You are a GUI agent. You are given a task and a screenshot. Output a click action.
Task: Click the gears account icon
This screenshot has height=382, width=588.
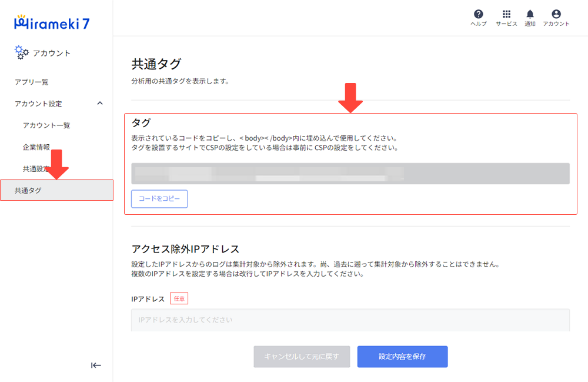[x=21, y=52]
